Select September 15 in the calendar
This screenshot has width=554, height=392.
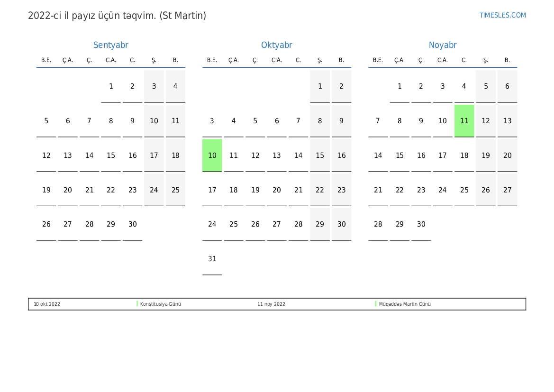pos(111,155)
